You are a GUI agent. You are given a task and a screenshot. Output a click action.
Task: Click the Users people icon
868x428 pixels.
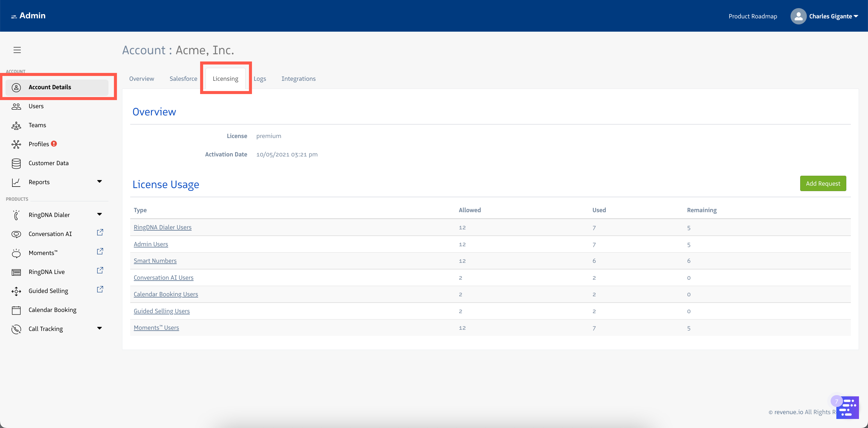pyautogui.click(x=16, y=106)
